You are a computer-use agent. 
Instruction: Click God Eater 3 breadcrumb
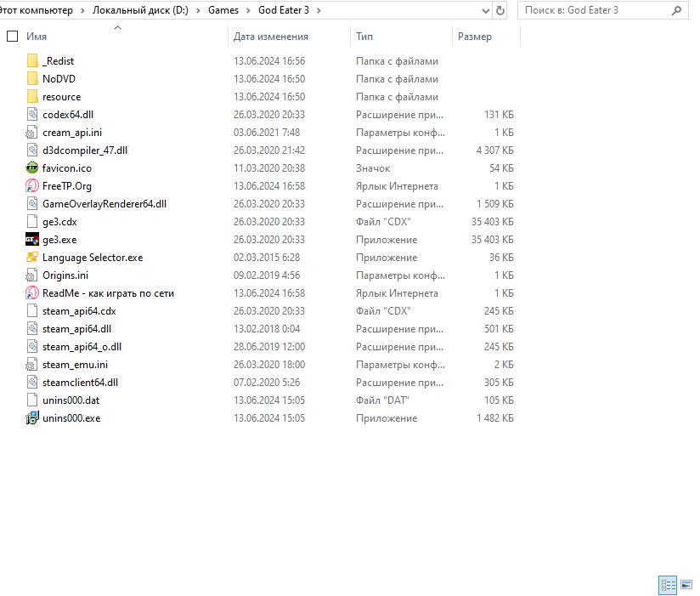coord(284,10)
